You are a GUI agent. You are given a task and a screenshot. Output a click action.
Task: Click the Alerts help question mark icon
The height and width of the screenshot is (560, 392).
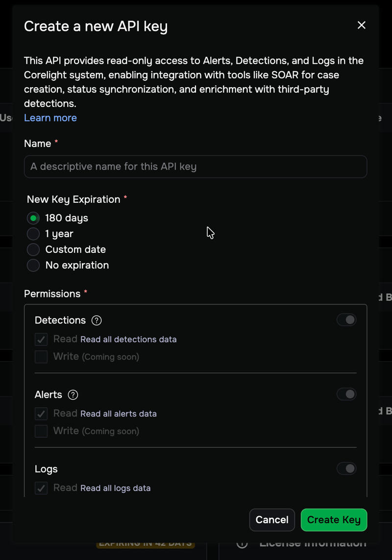click(73, 395)
